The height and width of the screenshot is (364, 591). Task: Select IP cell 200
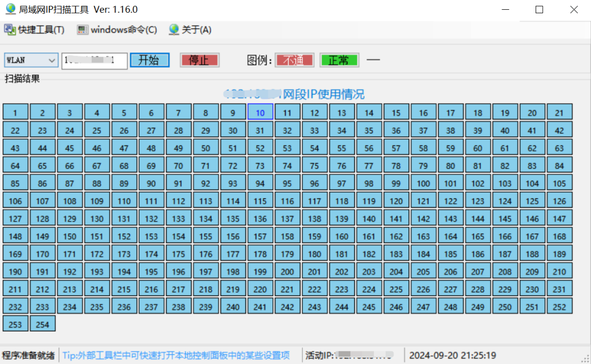[x=287, y=272]
